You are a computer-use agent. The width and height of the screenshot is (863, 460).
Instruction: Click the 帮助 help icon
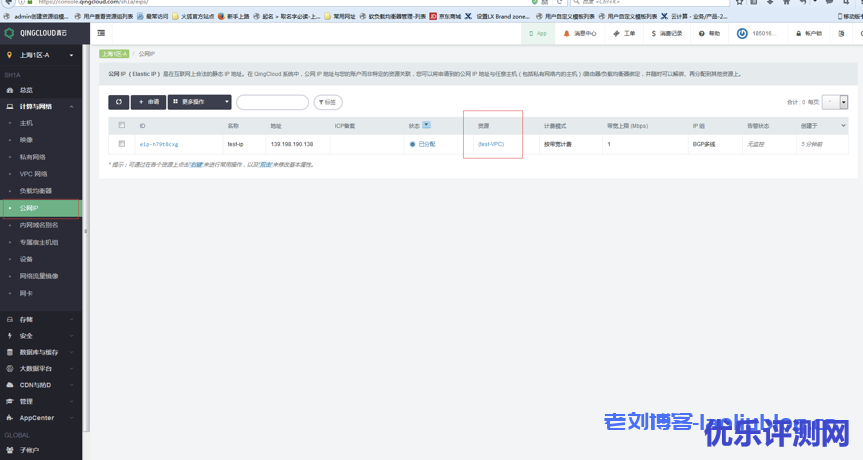coord(709,33)
